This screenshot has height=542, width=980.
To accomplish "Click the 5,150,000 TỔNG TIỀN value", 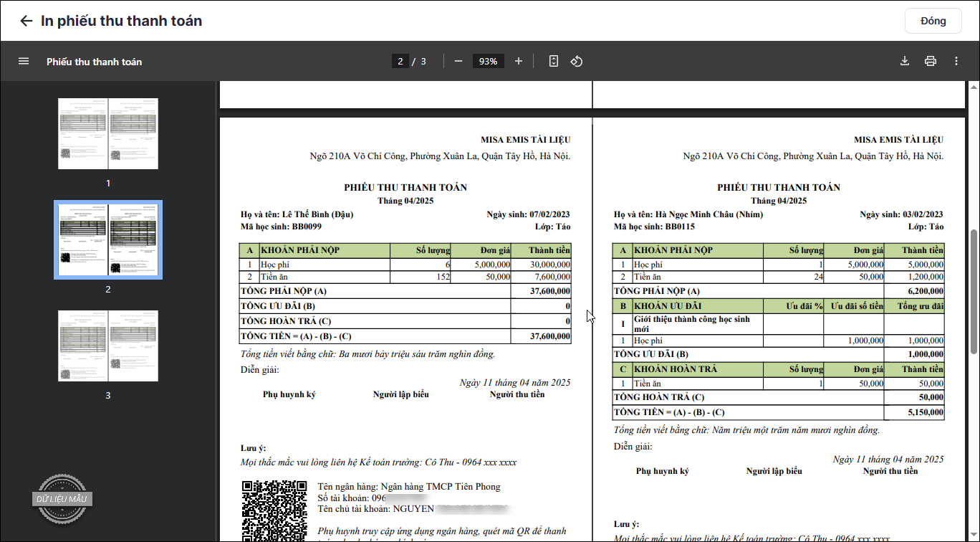I will tap(925, 412).
